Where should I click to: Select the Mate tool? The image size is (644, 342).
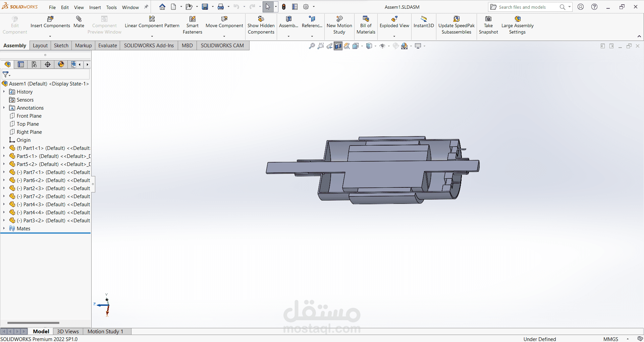point(79,22)
